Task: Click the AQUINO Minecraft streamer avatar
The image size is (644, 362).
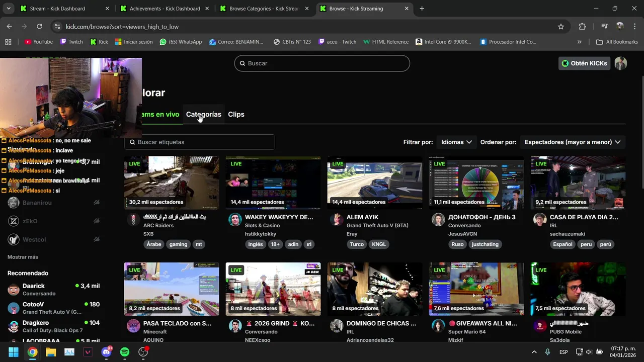Action: [133, 326]
